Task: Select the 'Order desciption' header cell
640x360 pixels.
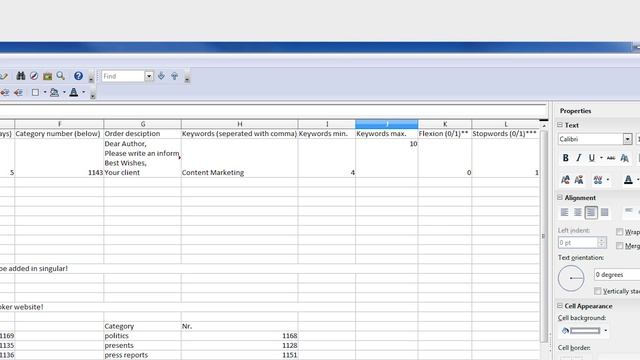Action: 142,133
